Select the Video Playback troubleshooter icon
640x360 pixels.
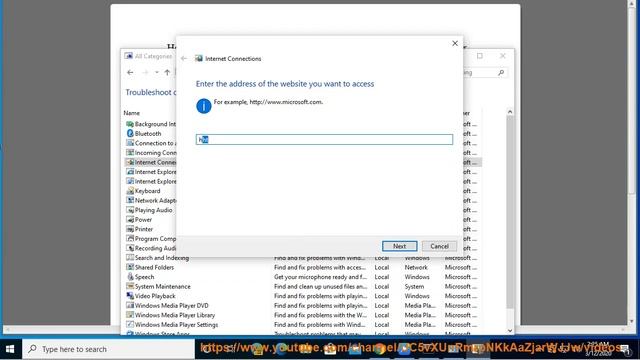(x=130, y=296)
